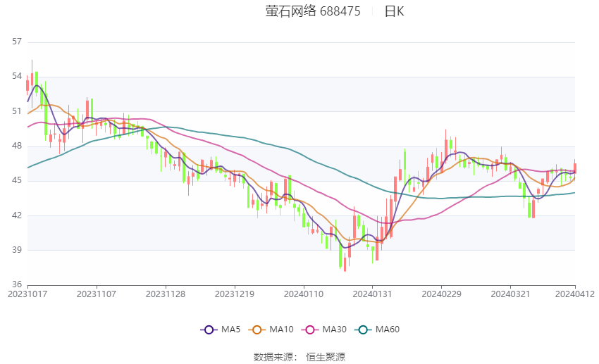
Task: Click the 36 y-axis price label
Action: tap(17, 284)
